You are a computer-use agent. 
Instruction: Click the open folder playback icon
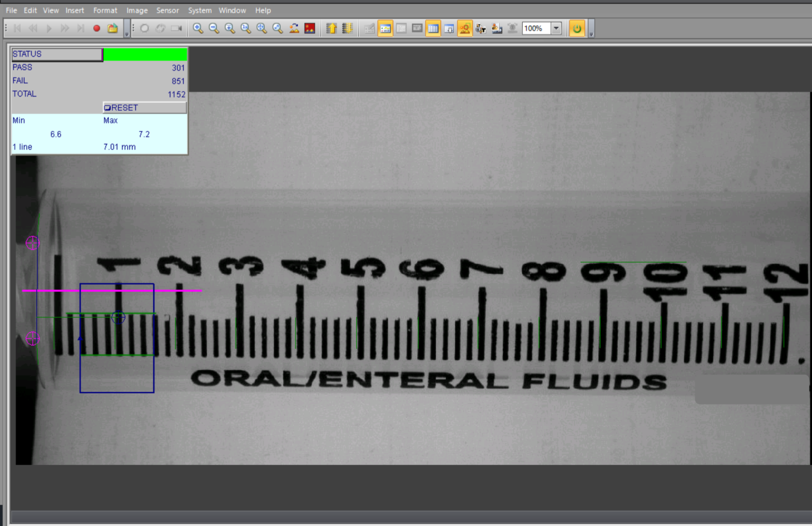(113, 29)
